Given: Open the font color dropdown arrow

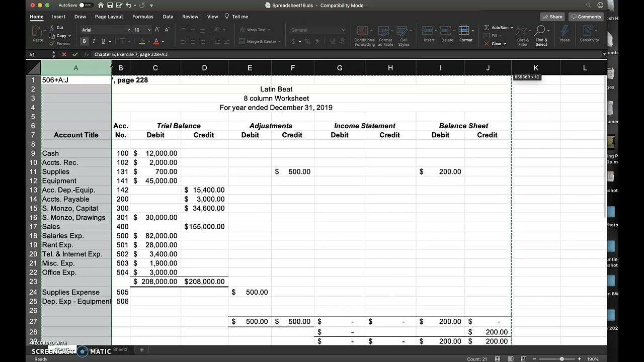Looking at the screenshot, I should 163,42.
